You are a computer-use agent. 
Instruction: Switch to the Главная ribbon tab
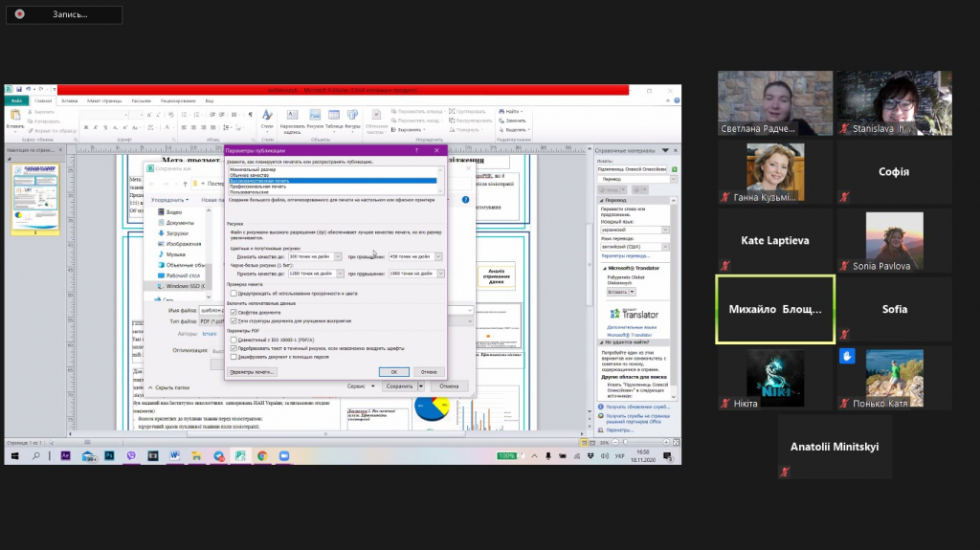[x=43, y=100]
